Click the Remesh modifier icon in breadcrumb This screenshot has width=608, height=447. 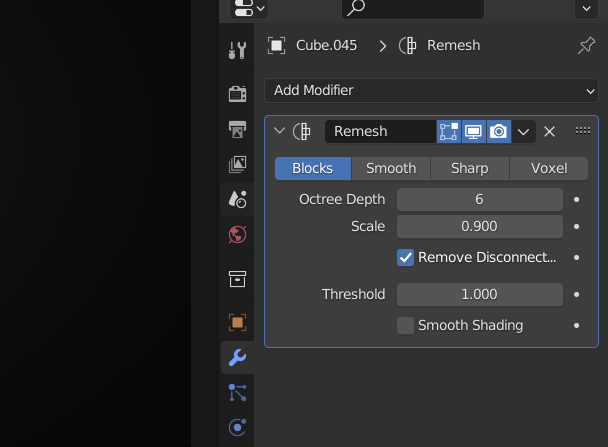tap(408, 46)
